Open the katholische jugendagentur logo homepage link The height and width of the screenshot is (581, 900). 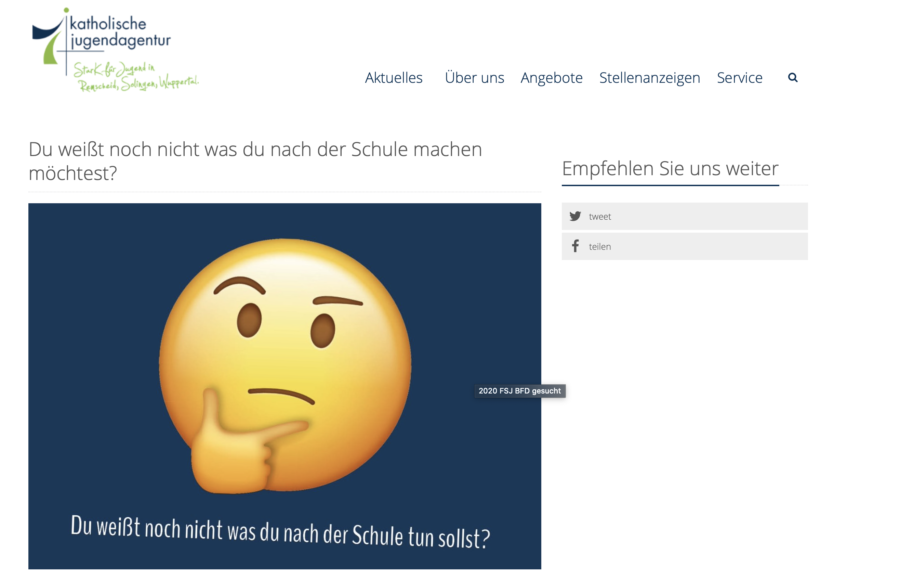click(x=115, y=50)
